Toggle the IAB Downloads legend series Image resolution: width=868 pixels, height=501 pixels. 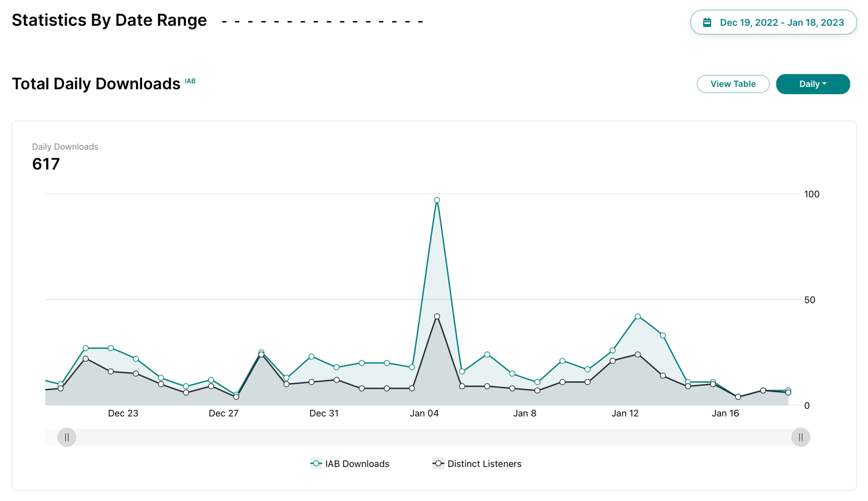click(356, 464)
